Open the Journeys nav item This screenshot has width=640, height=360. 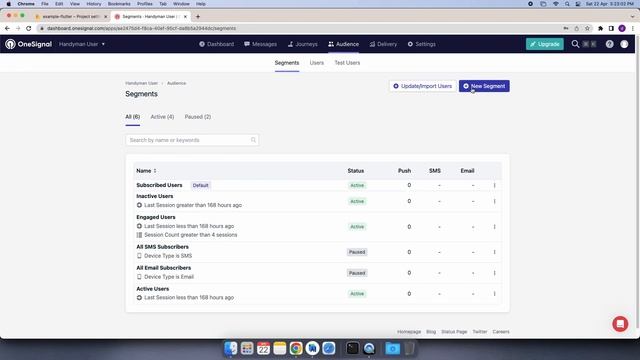pos(302,44)
